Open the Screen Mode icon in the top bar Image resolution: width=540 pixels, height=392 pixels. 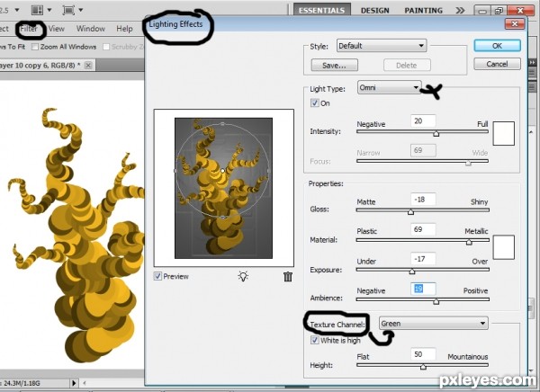coord(68,10)
